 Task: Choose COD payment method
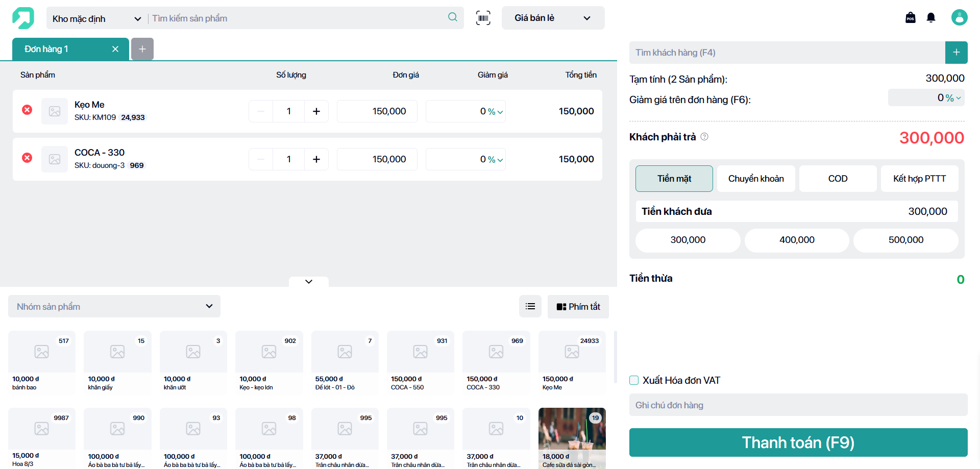pos(838,179)
